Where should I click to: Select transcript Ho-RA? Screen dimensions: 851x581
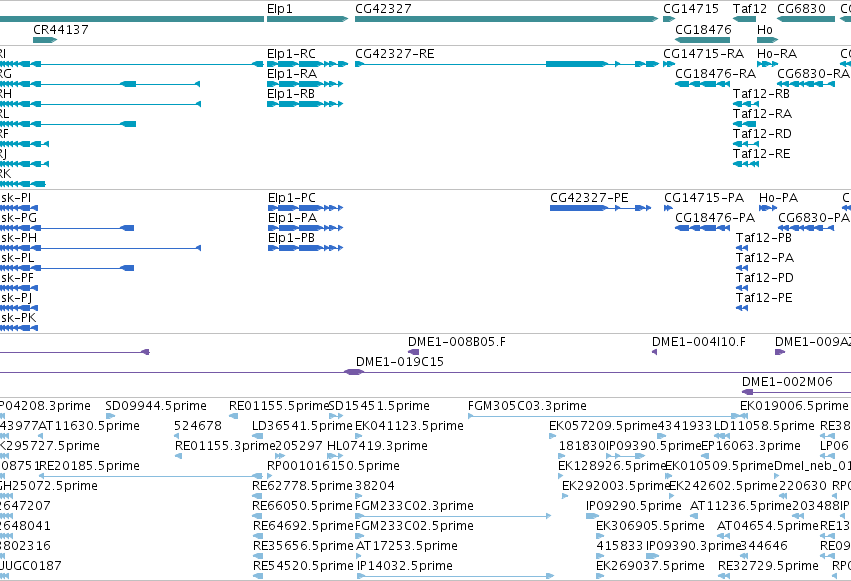click(x=767, y=64)
